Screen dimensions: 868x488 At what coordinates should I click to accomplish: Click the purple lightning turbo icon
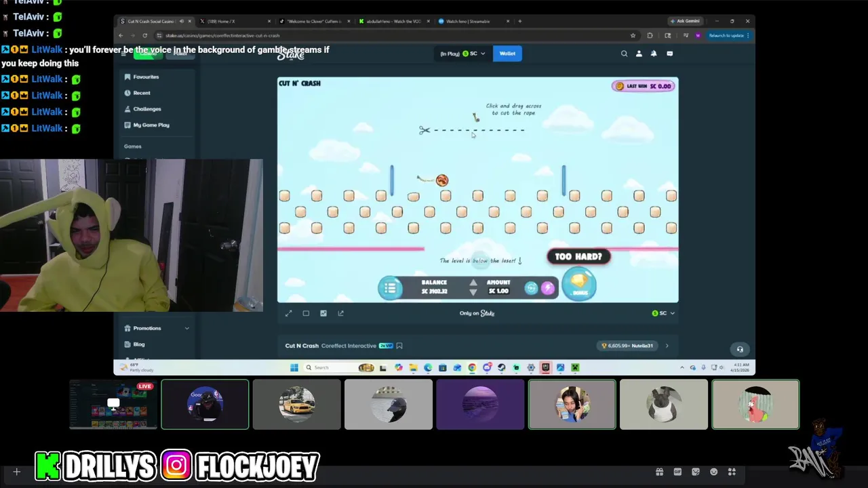coord(547,289)
